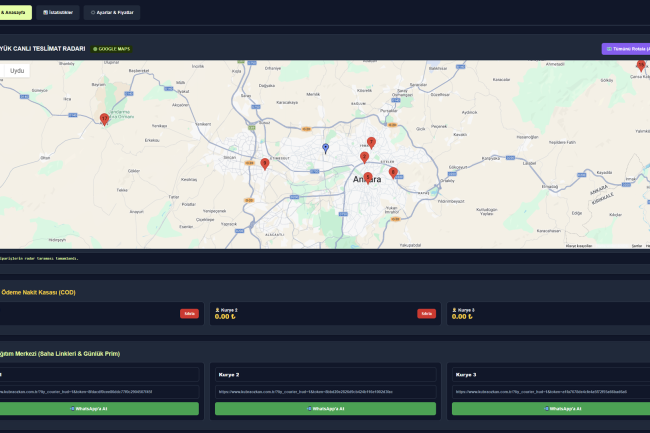Click WhatsApp'a At under Kurye 2
Screen dimensions: 650x433
pos(325,409)
